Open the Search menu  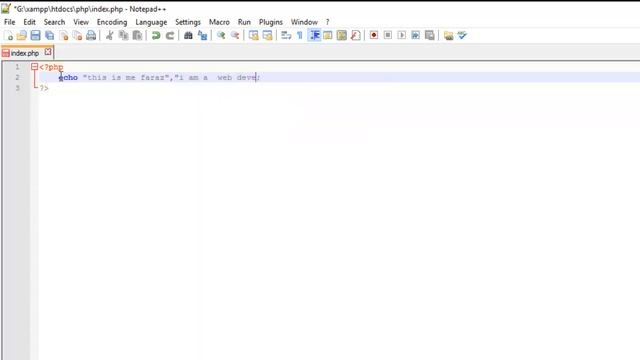pos(54,22)
